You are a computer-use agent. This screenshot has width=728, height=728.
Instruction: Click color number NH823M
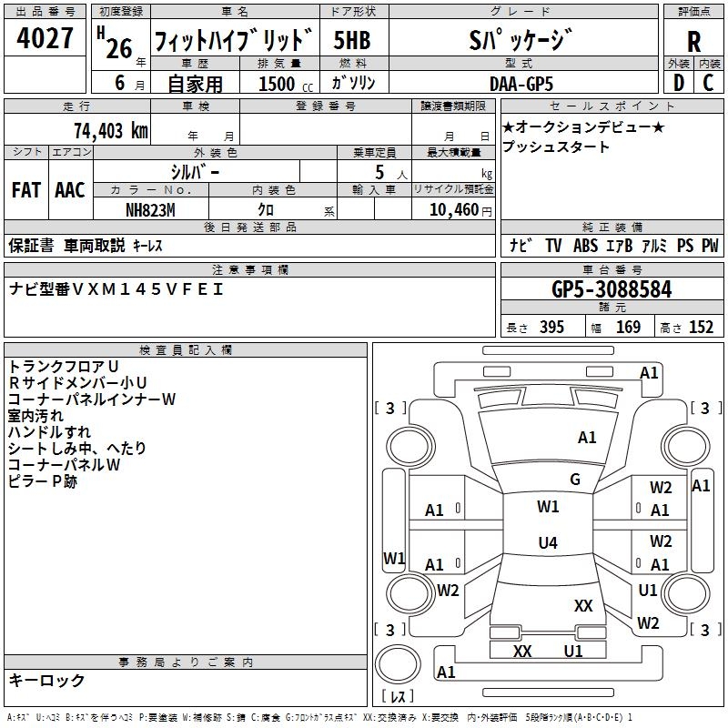click(150, 210)
